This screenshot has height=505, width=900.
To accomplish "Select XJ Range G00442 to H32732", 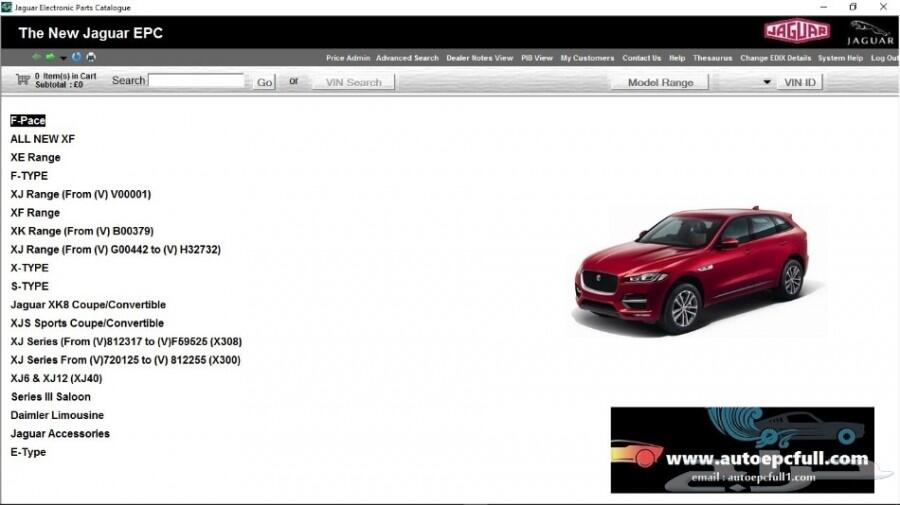I will tap(115, 249).
